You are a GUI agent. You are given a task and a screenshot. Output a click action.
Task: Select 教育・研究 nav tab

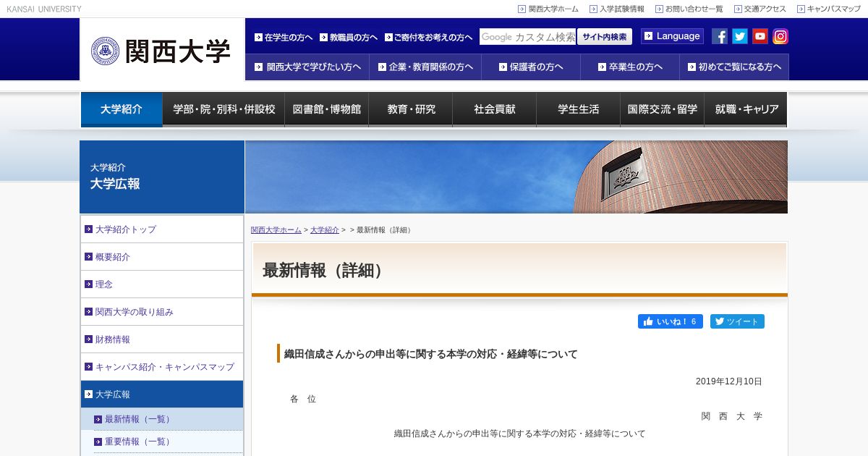click(x=411, y=109)
